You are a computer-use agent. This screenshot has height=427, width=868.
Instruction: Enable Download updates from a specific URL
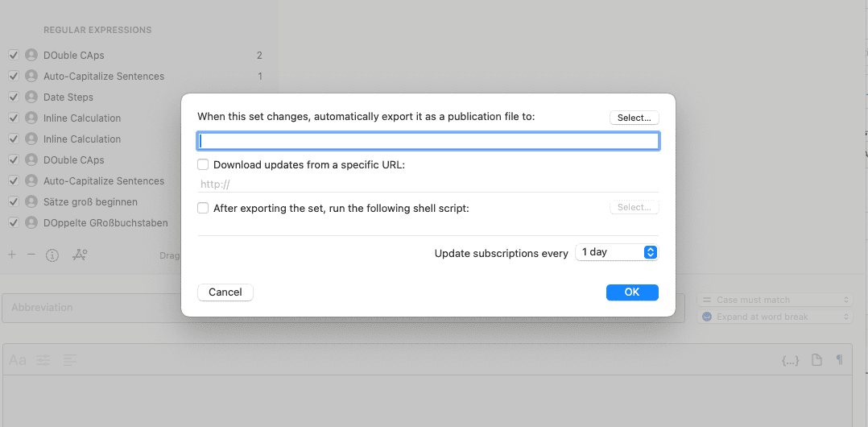click(x=203, y=164)
